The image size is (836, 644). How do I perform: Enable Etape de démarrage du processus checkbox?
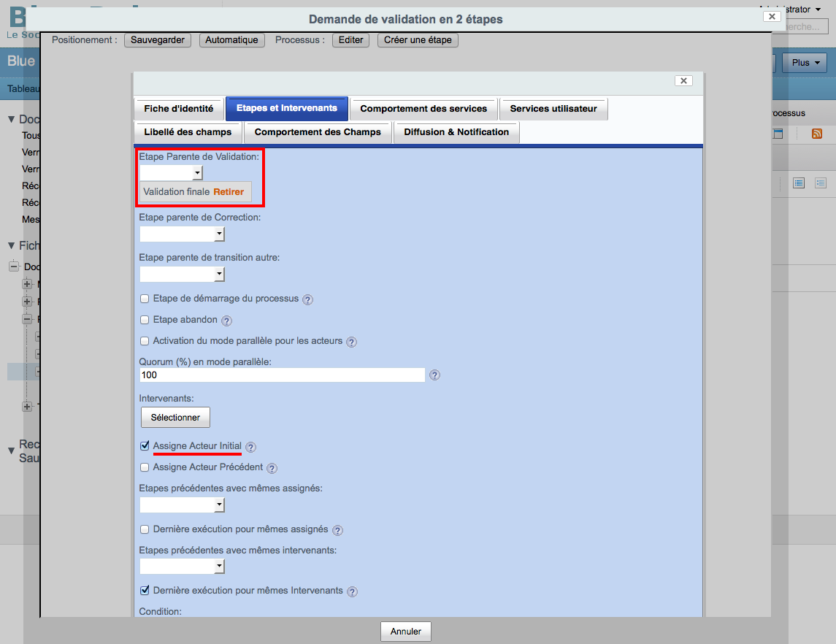tap(145, 299)
